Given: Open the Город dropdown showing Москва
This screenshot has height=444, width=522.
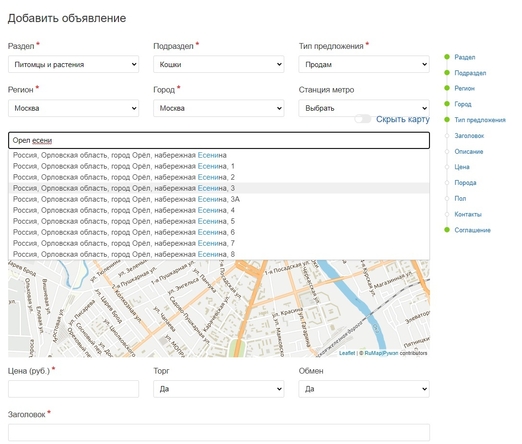Looking at the screenshot, I should (x=219, y=108).
